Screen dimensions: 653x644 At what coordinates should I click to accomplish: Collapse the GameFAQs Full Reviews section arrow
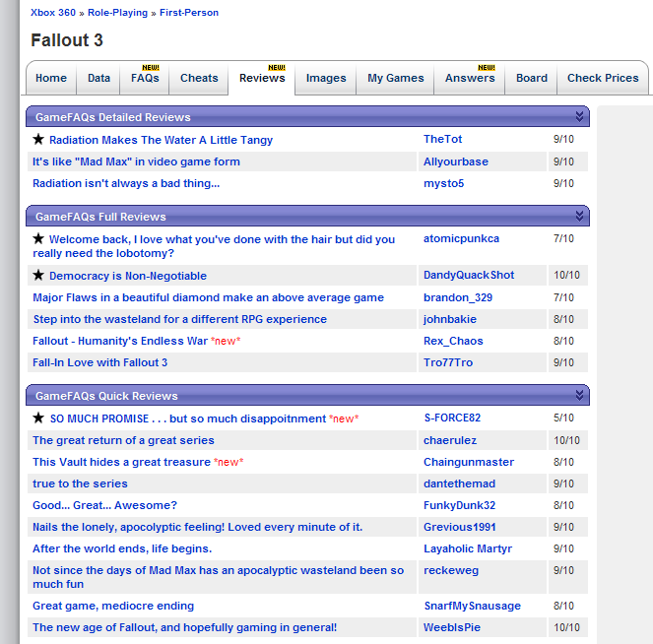point(579,216)
